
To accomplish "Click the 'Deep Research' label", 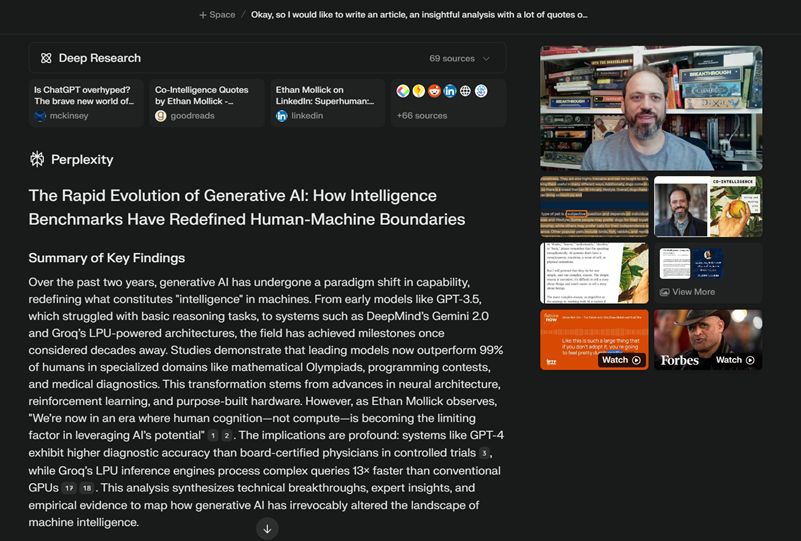I will (100, 58).
